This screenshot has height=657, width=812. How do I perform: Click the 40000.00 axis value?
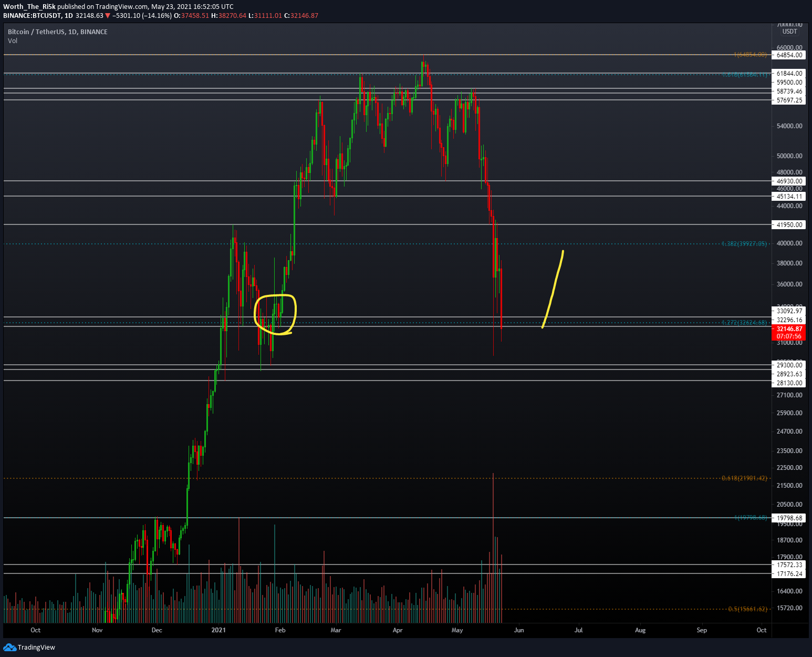pos(789,243)
